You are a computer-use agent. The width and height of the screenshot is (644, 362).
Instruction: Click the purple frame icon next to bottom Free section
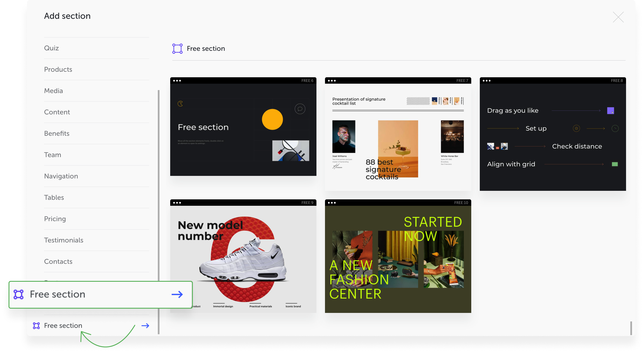(x=37, y=326)
